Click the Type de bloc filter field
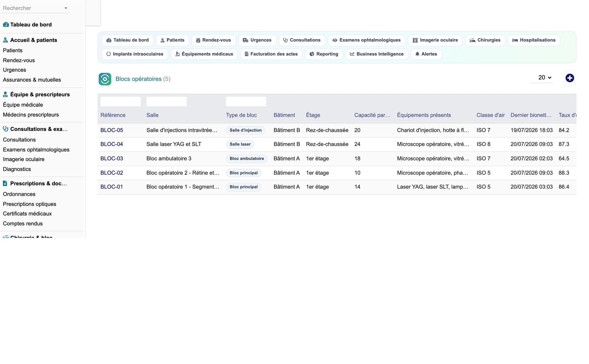Image resolution: width=589 pixels, height=364 pixels. pos(246,102)
